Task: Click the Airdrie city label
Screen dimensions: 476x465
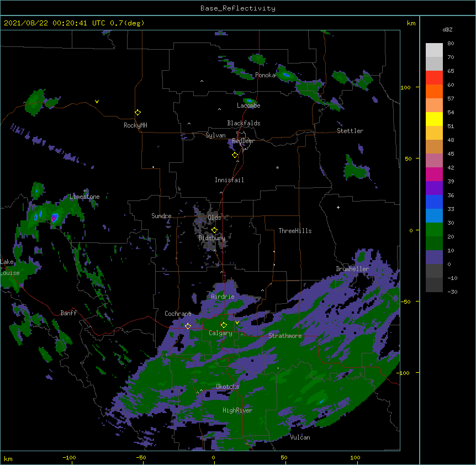Action: click(223, 297)
